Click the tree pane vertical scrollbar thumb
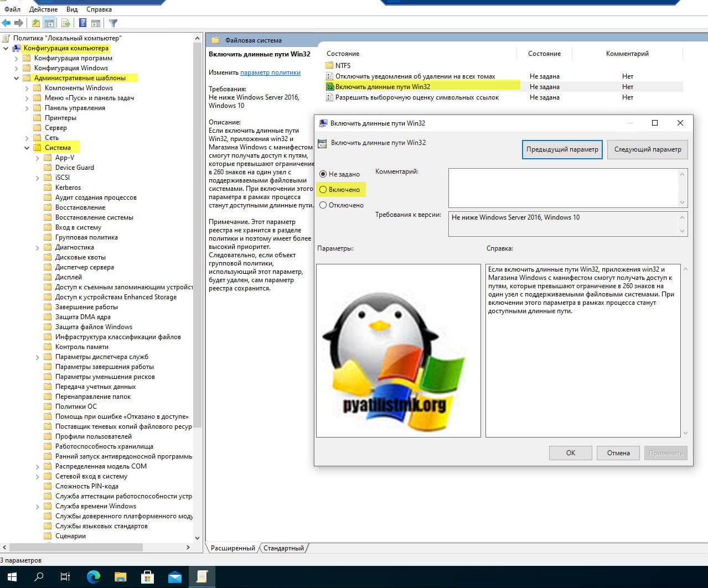708x588 pixels. (x=198, y=235)
